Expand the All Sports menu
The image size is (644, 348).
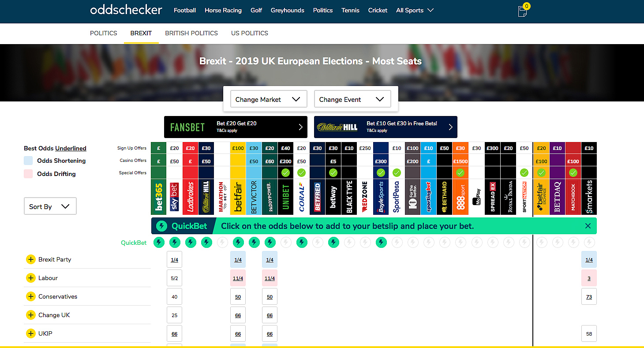pyautogui.click(x=415, y=10)
